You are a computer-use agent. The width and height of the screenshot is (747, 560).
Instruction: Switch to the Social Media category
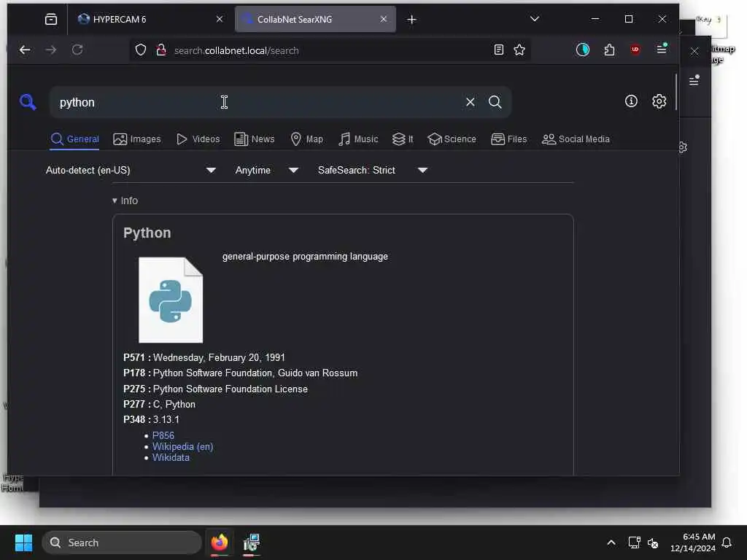pyautogui.click(x=576, y=139)
